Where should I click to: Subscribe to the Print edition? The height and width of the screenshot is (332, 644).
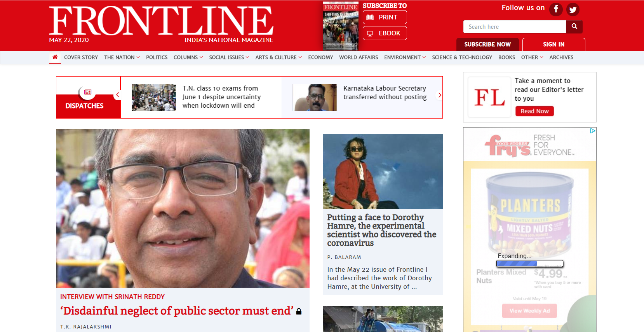385,17
